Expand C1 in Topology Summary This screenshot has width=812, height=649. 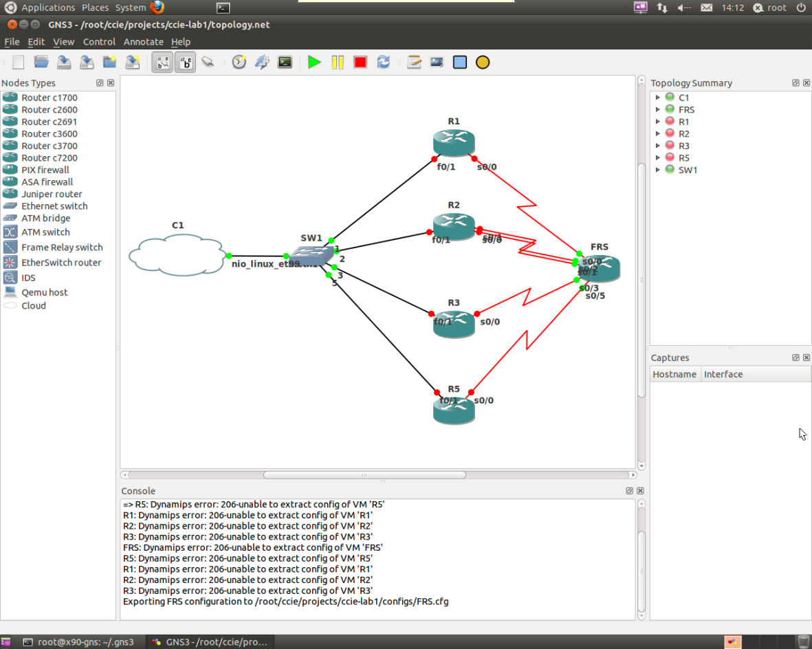click(658, 98)
